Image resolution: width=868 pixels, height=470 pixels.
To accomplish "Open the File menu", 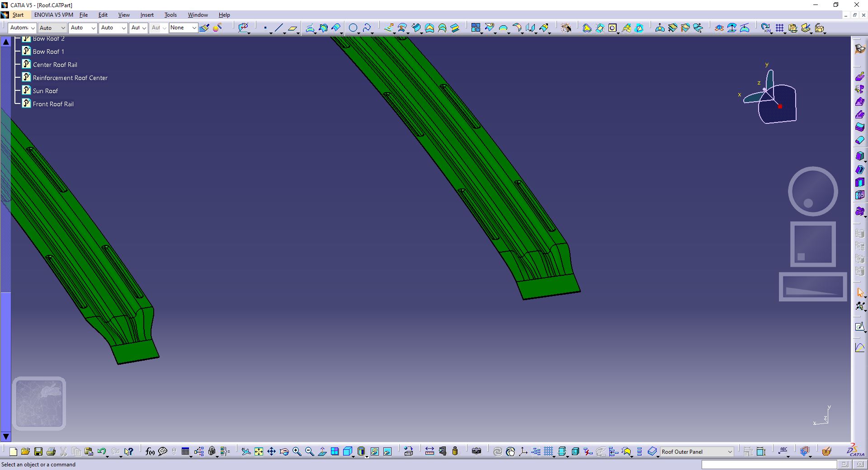I will tap(84, 15).
